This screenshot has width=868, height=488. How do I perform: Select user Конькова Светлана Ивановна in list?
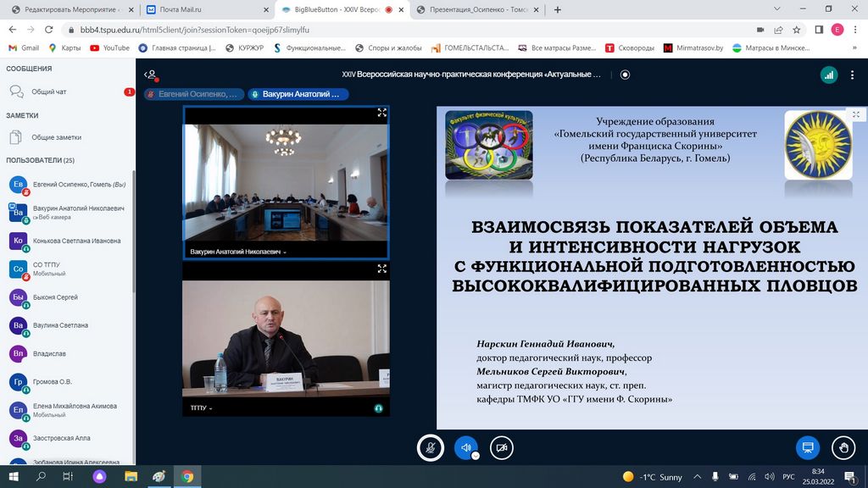point(76,241)
